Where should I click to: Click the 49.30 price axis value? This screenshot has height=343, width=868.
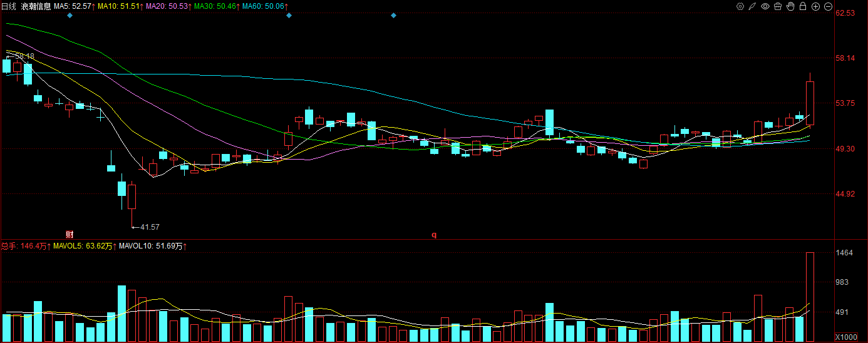845,149
